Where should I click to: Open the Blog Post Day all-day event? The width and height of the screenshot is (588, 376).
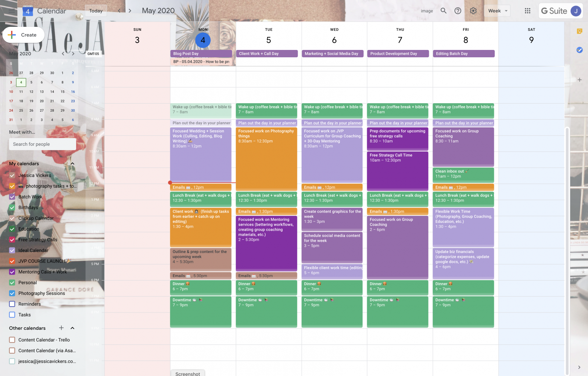pyautogui.click(x=201, y=54)
